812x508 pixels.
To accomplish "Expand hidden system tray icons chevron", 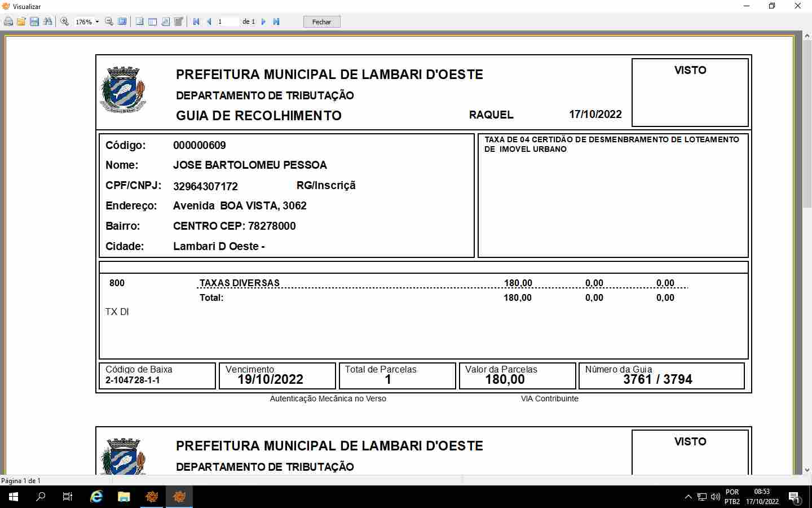I will click(x=688, y=497).
